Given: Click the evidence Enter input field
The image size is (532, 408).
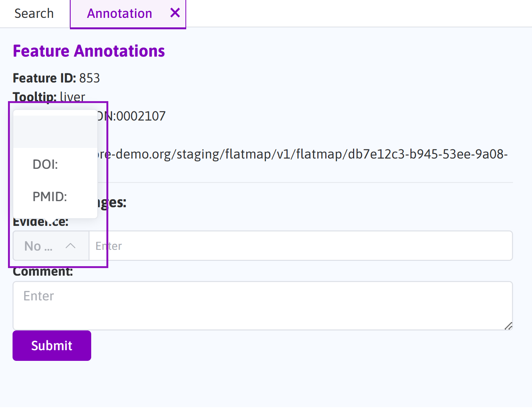Looking at the screenshot, I should point(301,246).
